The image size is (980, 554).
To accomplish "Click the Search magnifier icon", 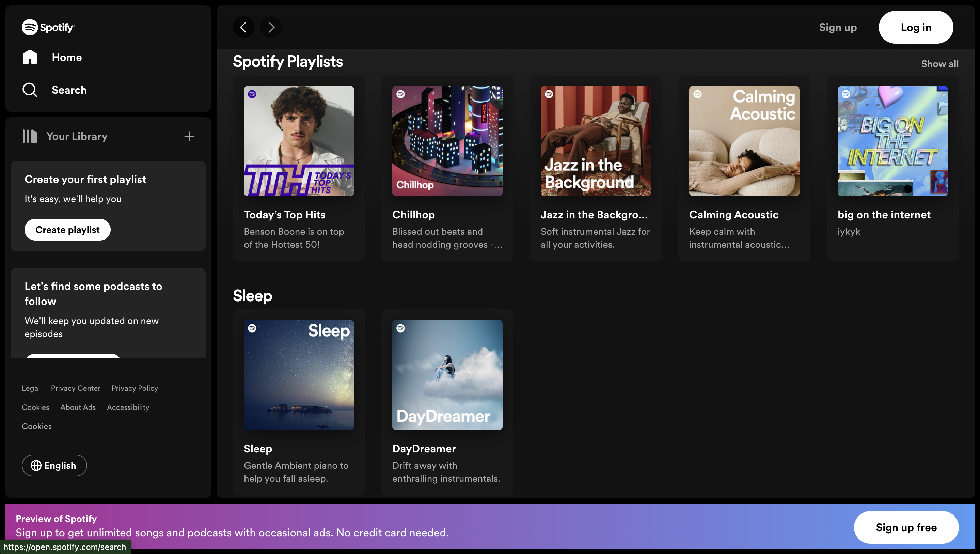I will pyautogui.click(x=30, y=90).
